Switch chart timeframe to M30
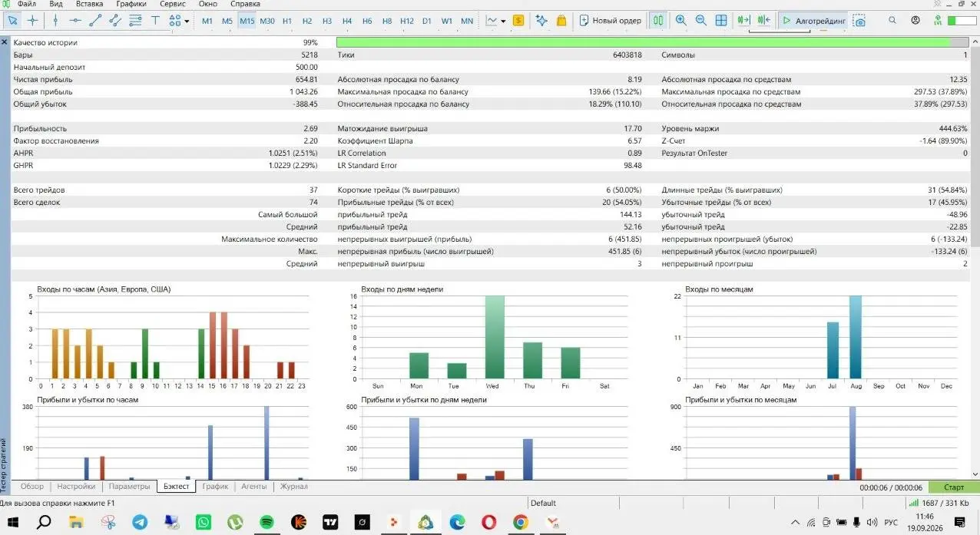The width and height of the screenshot is (980, 535). 267,21
